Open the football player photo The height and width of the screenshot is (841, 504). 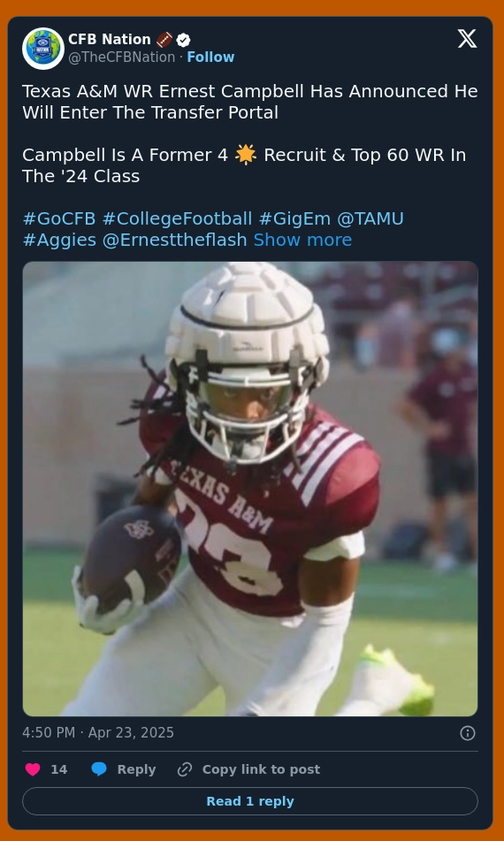pos(250,489)
